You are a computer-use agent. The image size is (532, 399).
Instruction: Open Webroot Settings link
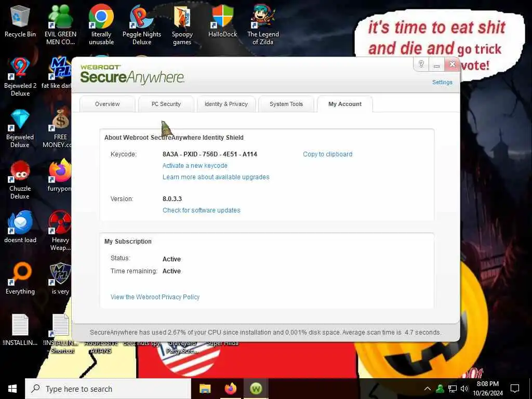coord(442,83)
